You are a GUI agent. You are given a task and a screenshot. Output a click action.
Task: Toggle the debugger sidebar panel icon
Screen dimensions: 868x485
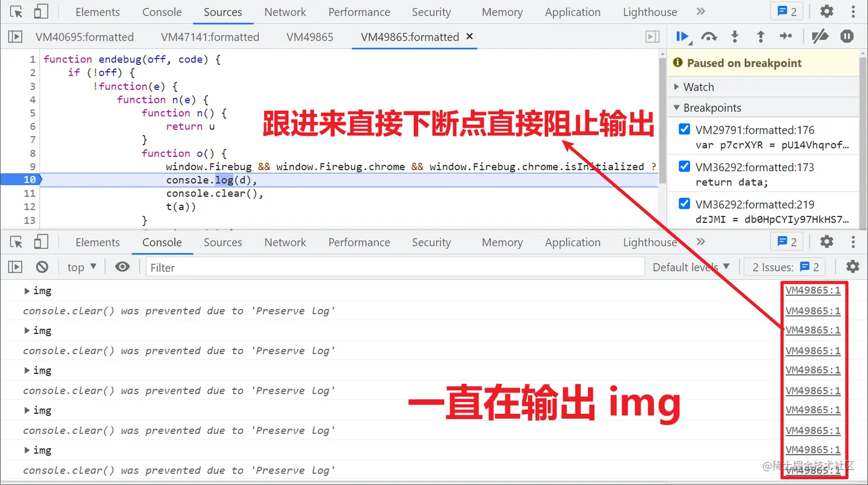click(652, 37)
